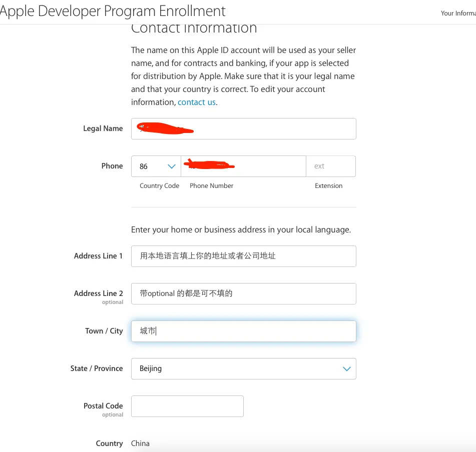Open 'Your Information' step in header
The height and width of the screenshot is (452, 476).
pos(458,13)
